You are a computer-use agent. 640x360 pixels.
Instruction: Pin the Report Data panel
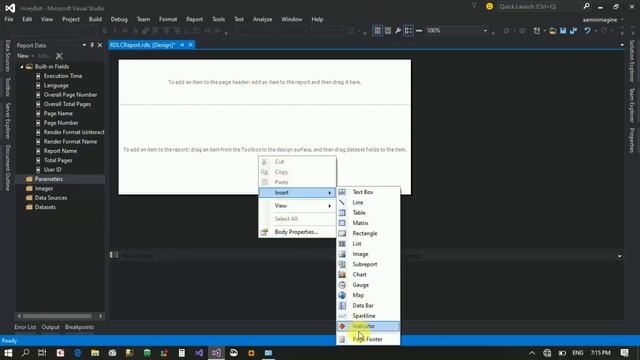pyautogui.click(x=92, y=45)
